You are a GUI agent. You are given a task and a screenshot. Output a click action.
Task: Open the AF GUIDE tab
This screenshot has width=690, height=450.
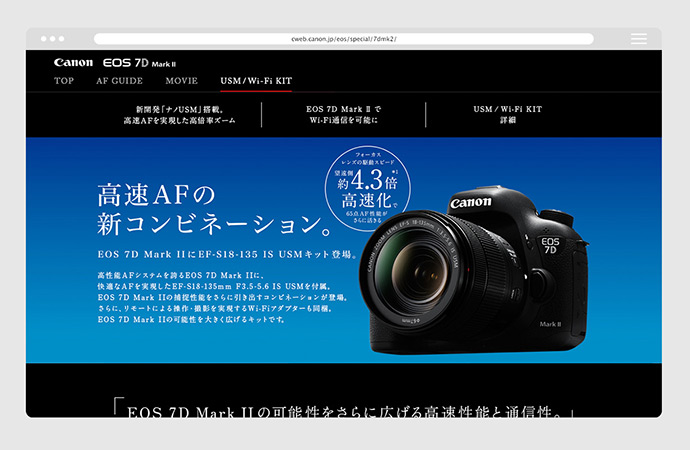pos(119,81)
